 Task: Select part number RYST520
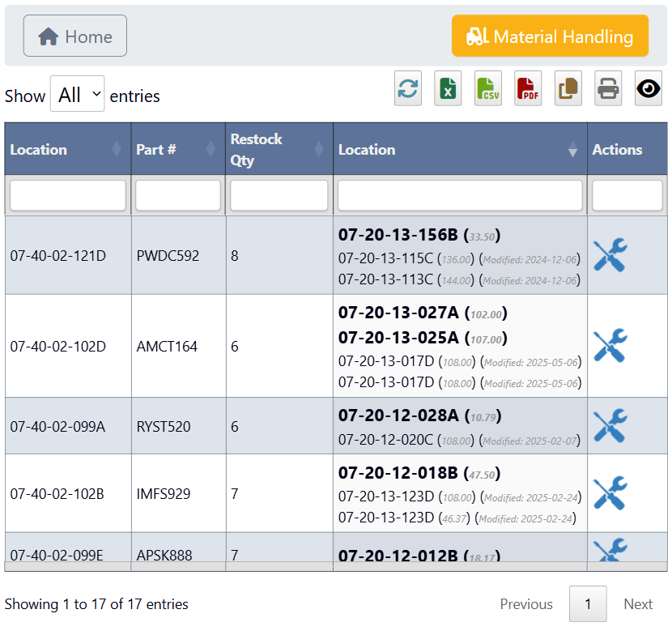point(164,427)
